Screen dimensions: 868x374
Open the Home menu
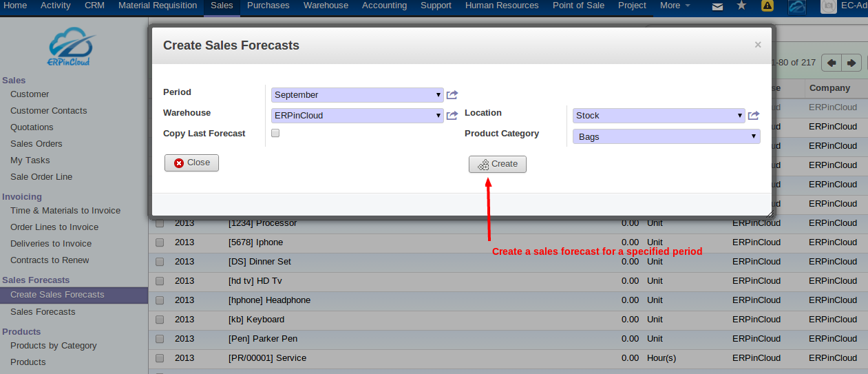coord(16,6)
